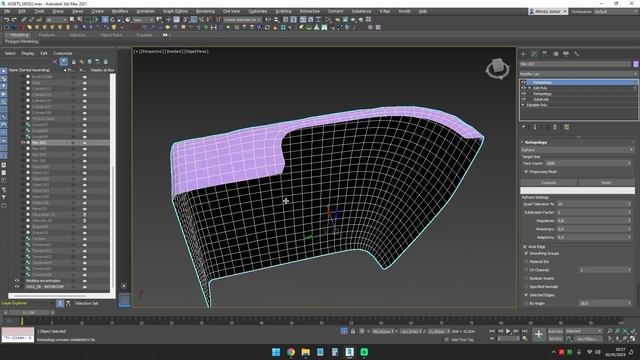This screenshot has height=360, width=640.
Task: Switch to the Hierarchy command panel tab
Action: point(545,54)
